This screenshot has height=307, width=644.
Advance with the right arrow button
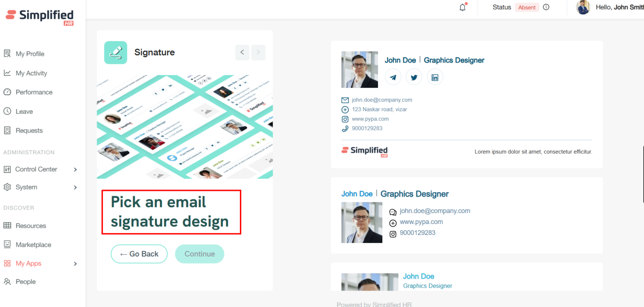click(258, 53)
